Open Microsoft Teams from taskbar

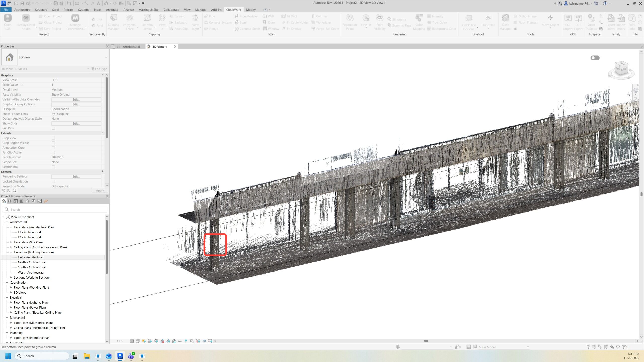coord(131,356)
